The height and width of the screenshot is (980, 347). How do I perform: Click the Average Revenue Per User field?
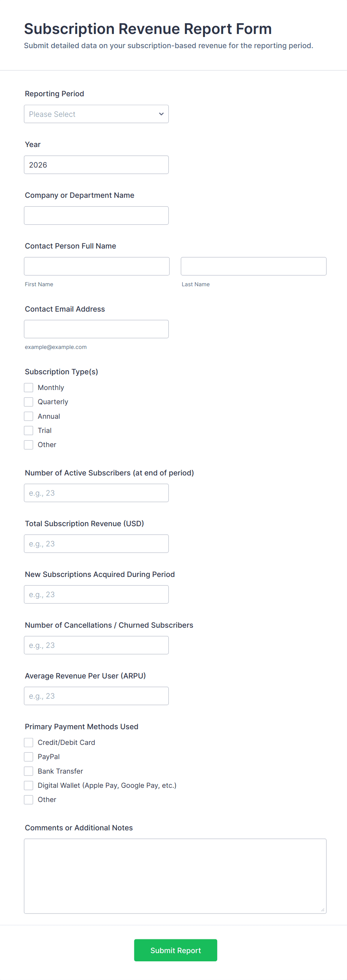click(96, 696)
